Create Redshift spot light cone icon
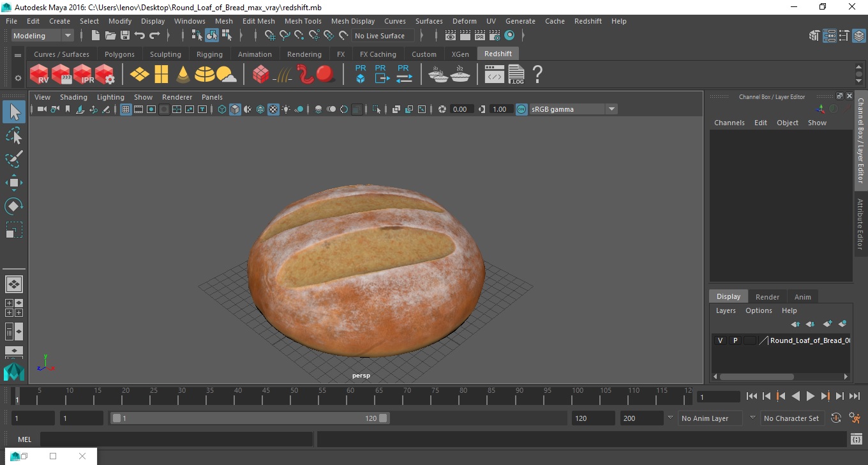Screen dimensions: 868x465 [x=183, y=75]
